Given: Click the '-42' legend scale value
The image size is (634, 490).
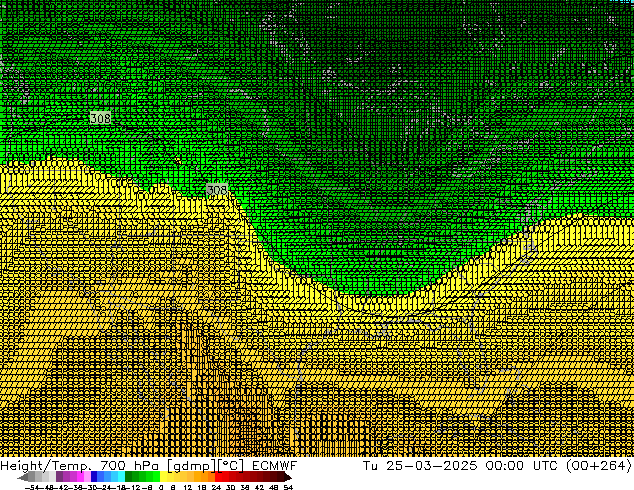Looking at the screenshot, I should [62, 487].
